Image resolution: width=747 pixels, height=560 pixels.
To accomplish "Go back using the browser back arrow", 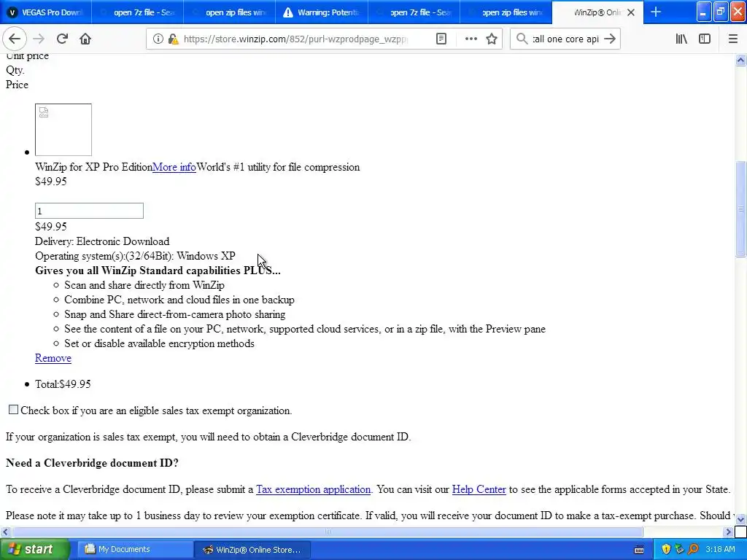I will click(15, 39).
